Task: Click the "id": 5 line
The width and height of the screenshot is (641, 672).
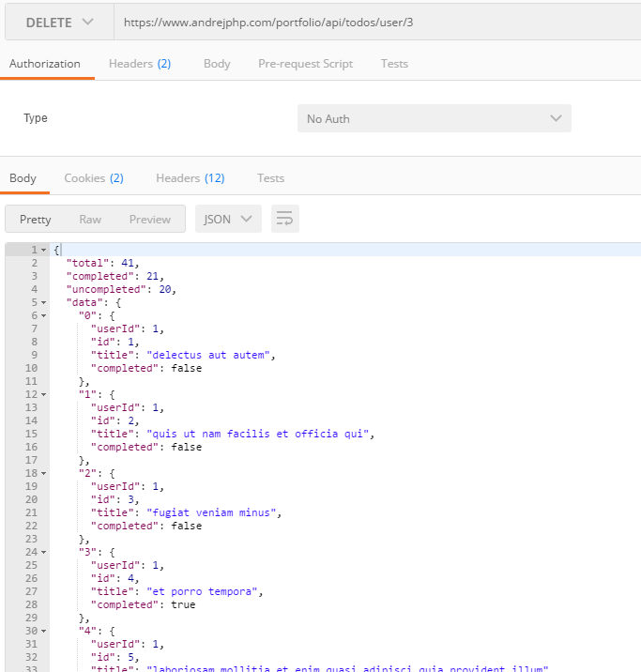Action: coord(114,657)
